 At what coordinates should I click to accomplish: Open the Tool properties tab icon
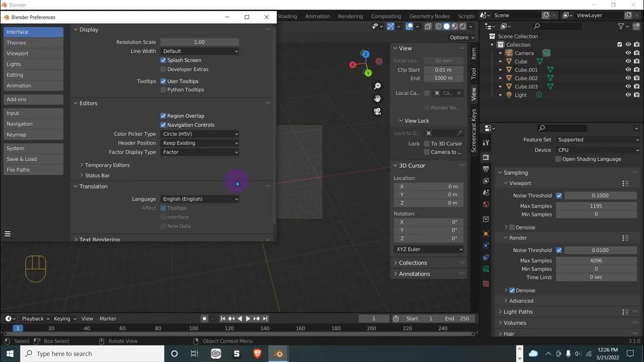point(486,143)
